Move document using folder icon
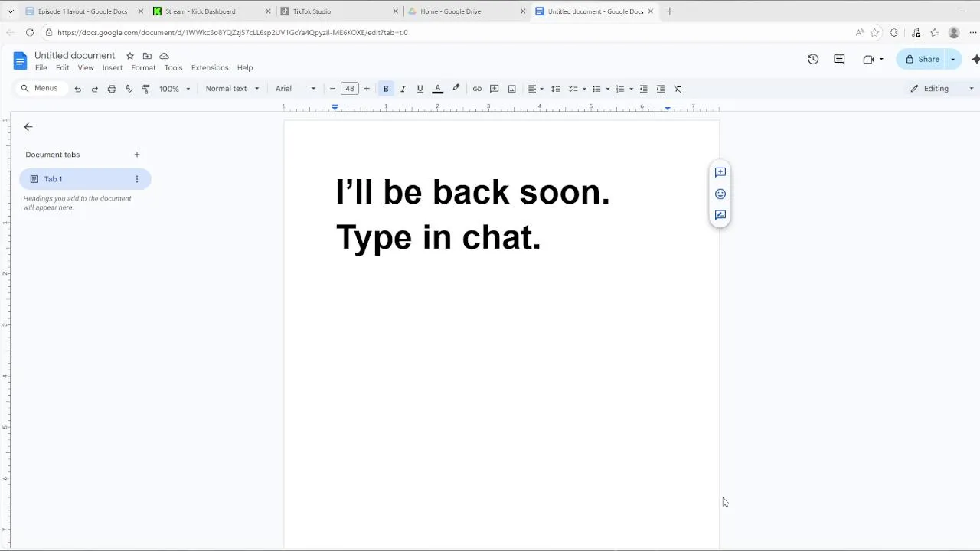Screen dimensions: 980x551 147,56
